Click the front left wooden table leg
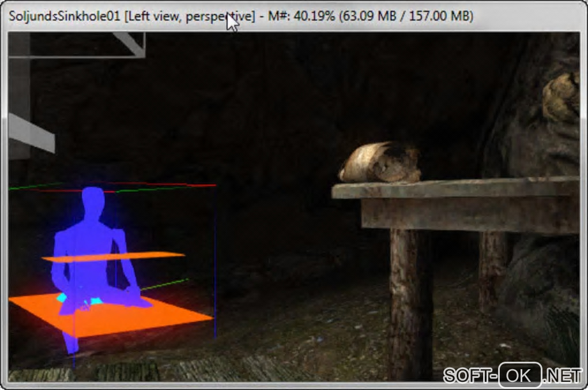 click(410, 304)
